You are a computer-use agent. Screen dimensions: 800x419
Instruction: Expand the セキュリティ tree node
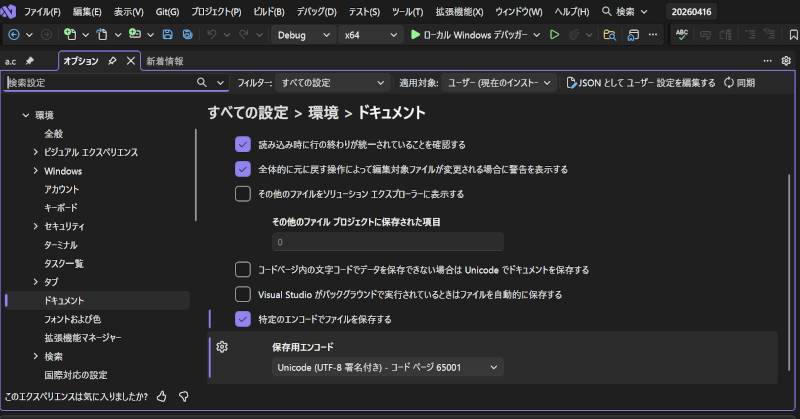tap(35, 226)
